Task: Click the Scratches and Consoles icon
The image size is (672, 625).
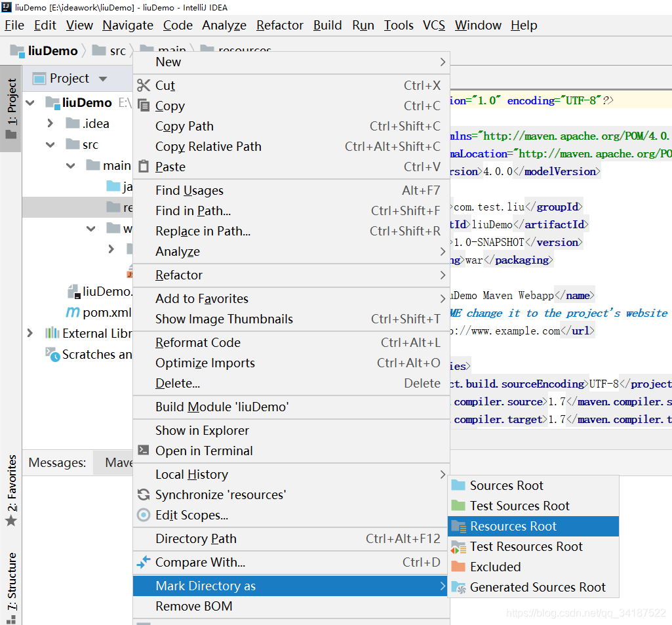Action: pyautogui.click(x=52, y=354)
